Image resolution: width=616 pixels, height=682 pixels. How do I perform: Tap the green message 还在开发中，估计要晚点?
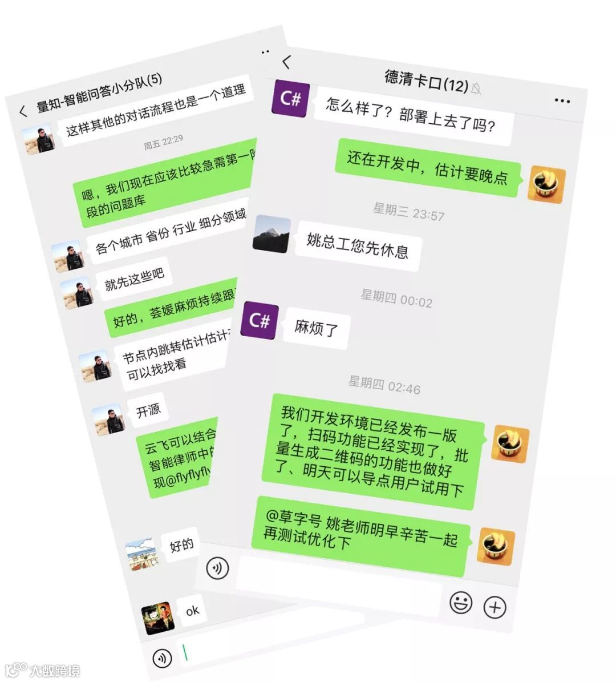point(428,168)
